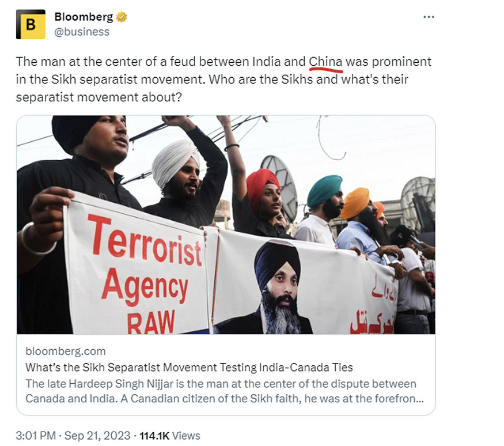Click the gold verified badge next to Bloomberg

(x=122, y=17)
